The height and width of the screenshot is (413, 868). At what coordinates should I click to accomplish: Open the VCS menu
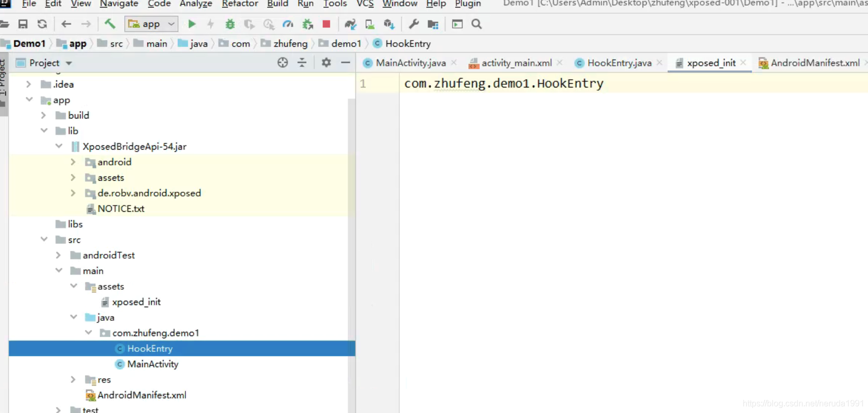tap(365, 4)
